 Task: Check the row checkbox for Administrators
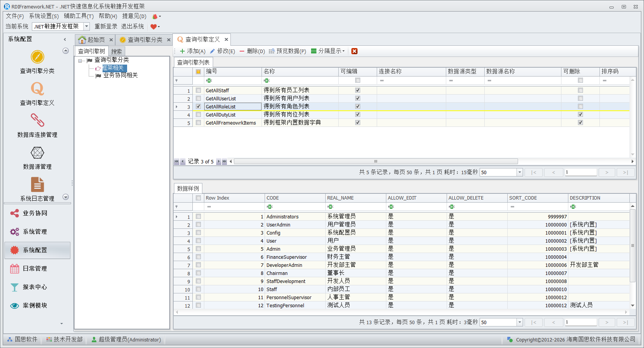tap(198, 216)
